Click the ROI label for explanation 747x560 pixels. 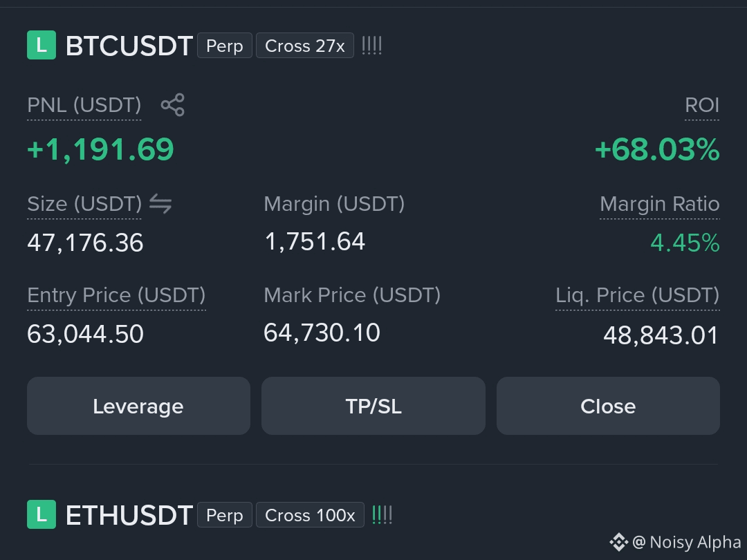point(702,105)
